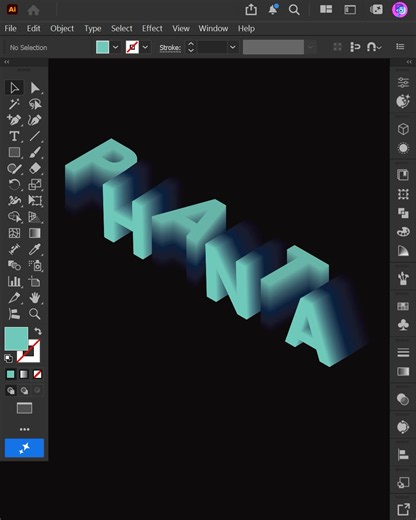Choose the Slice tool
This screenshot has width=416, height=520.
(14, 297)
